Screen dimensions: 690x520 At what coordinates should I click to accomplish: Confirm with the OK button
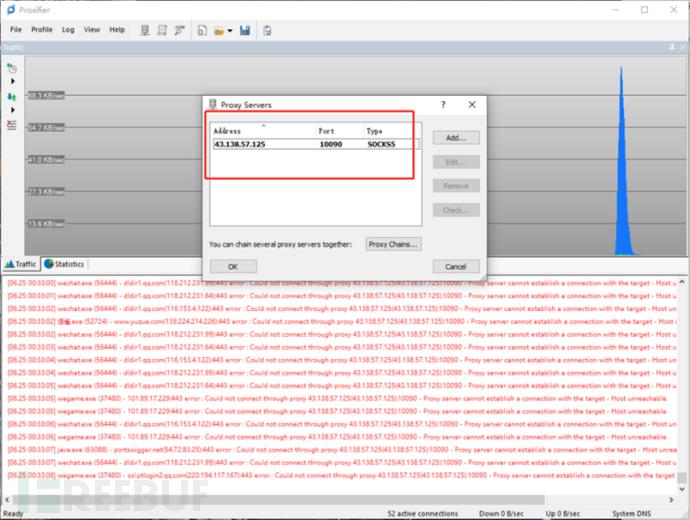(233, 267)
